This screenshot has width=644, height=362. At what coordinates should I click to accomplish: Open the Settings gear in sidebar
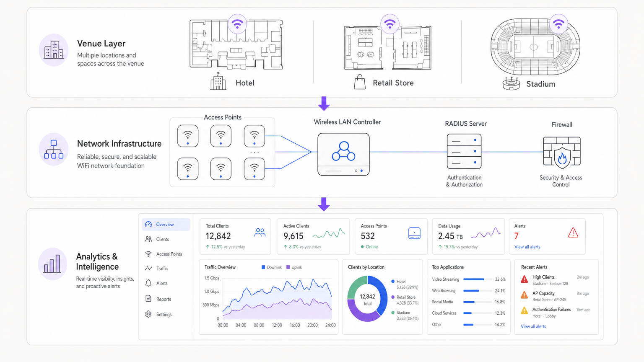[164, 314]
